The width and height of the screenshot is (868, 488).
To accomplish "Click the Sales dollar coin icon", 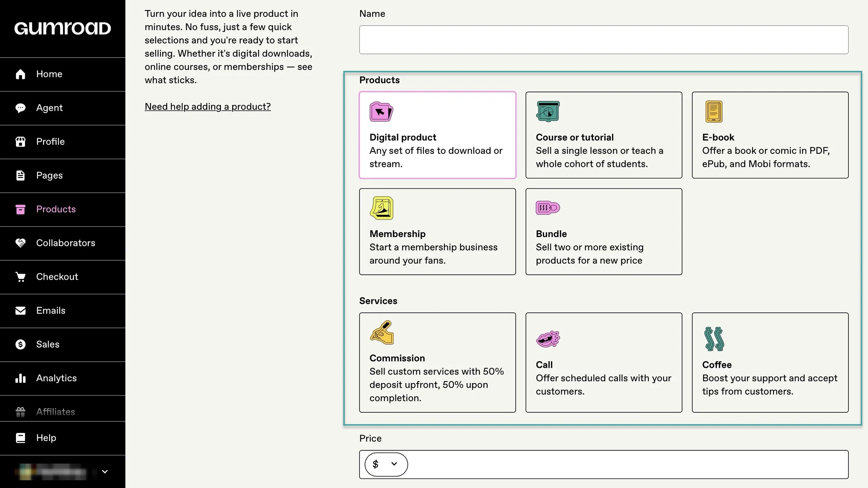I will (x=21, y=344).
